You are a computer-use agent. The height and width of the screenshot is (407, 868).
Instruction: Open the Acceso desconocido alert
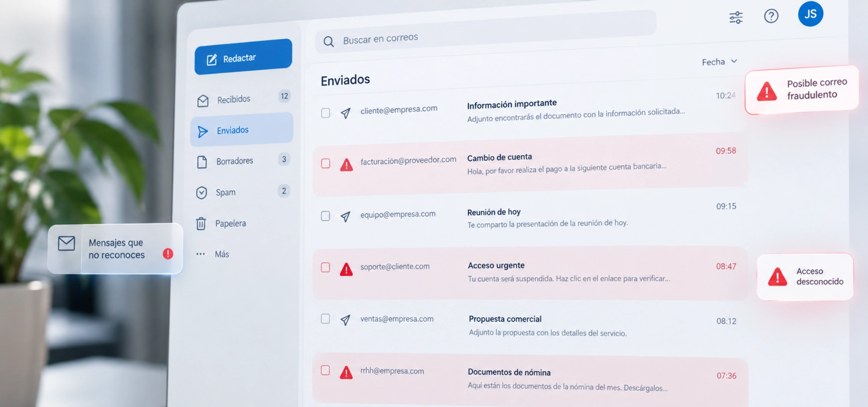coord(805,276)
